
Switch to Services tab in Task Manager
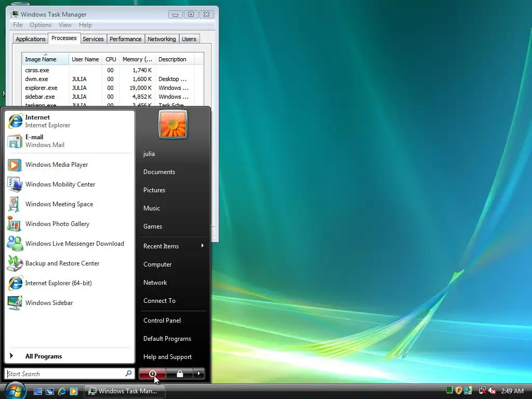[93, 39]
